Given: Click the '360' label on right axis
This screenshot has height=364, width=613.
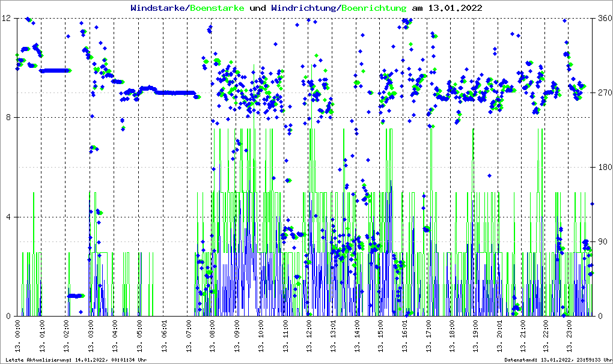Looking at the screenshot, I should (603, 18).
